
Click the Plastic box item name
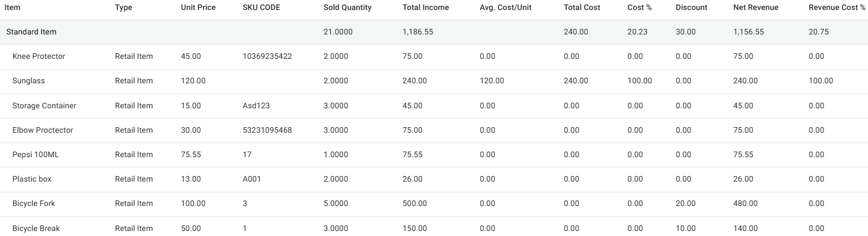point(32,179)
